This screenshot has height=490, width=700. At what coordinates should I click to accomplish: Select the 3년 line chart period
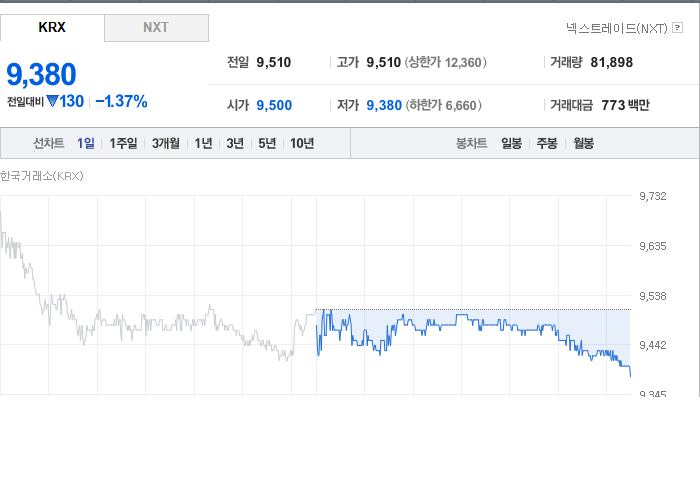pyautogui.click(x=235, y=143)
